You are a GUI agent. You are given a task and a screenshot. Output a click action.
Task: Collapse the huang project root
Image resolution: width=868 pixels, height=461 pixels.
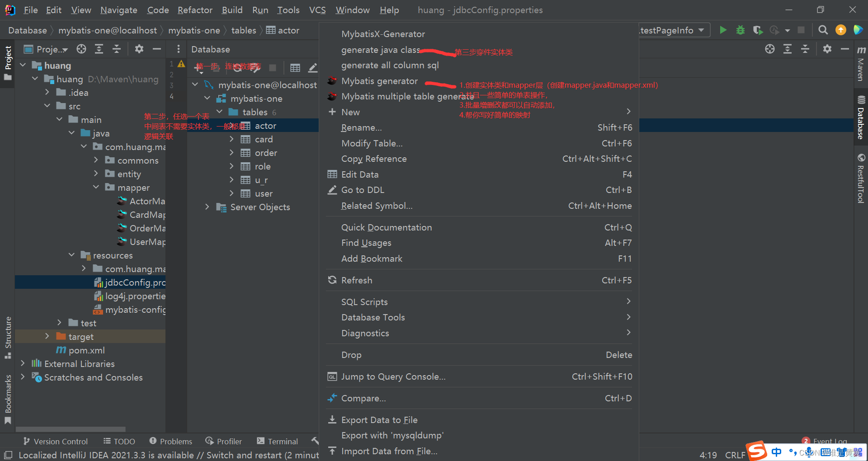pos(23,66)
